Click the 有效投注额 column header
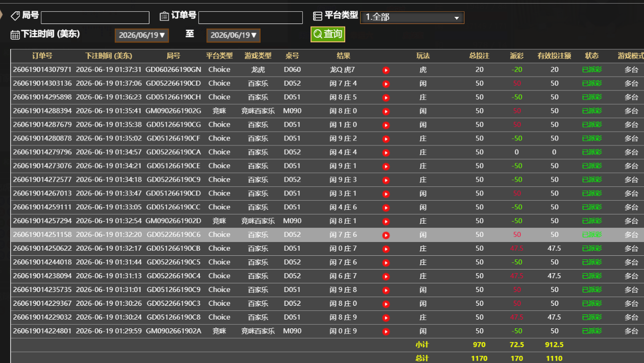Screen dimensions: 644x363 554,56
